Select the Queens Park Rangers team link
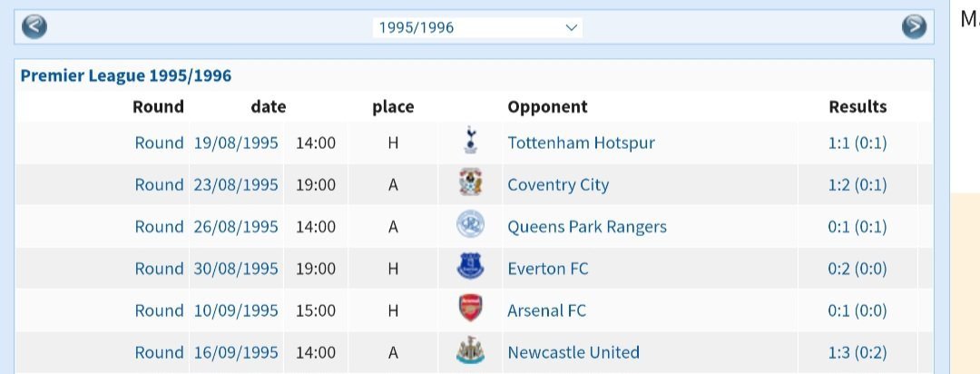 point(587,226)
